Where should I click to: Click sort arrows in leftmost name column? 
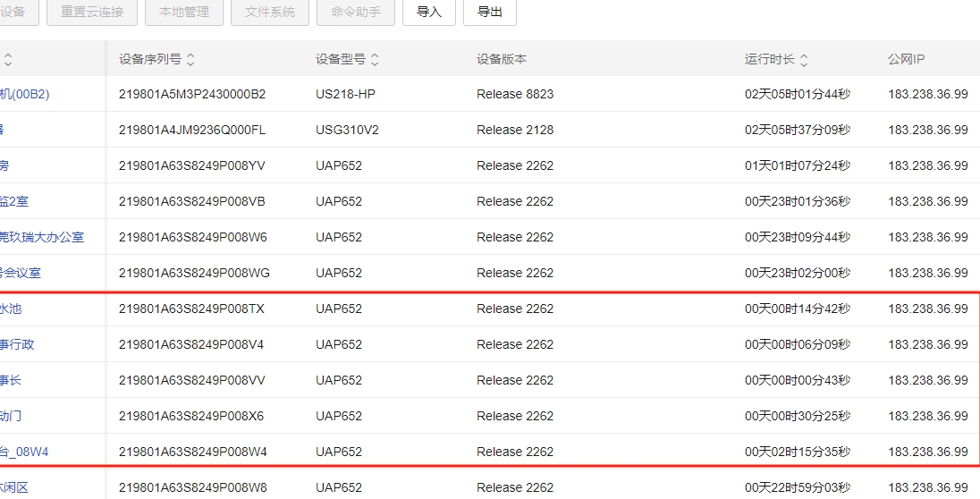point(8,60)
